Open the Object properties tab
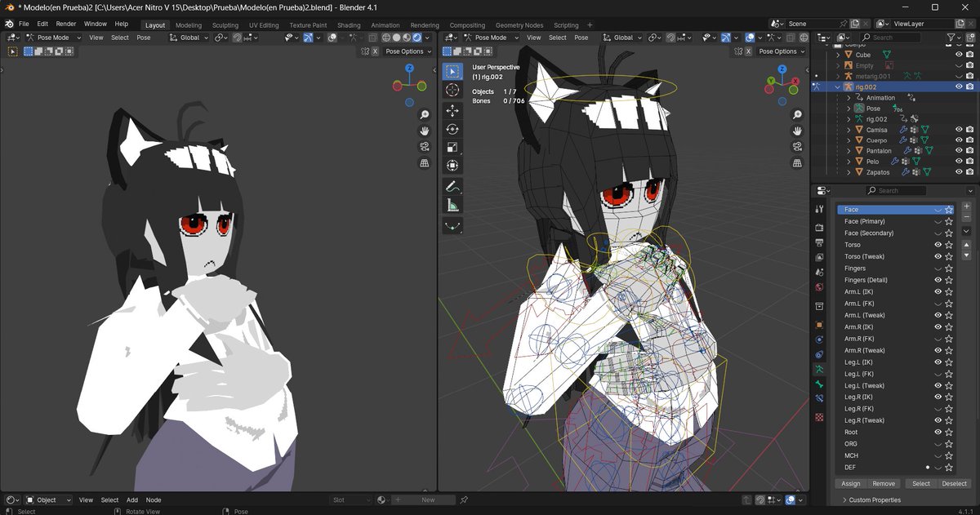980x515 pixels. [x=819, y=324]
